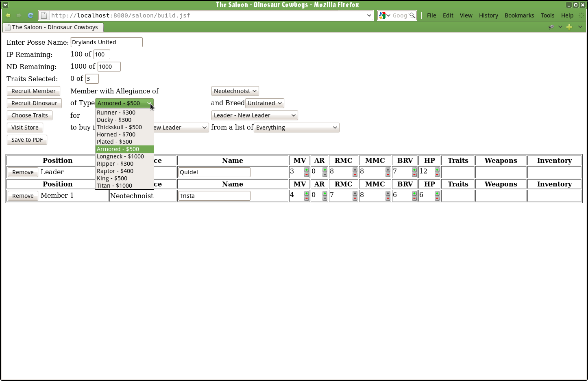Viewport: 588px width, 381px height.
Task: Increase Leader Quidel's MV with plus
Action: pyautogui.click(x=307, y=170)
